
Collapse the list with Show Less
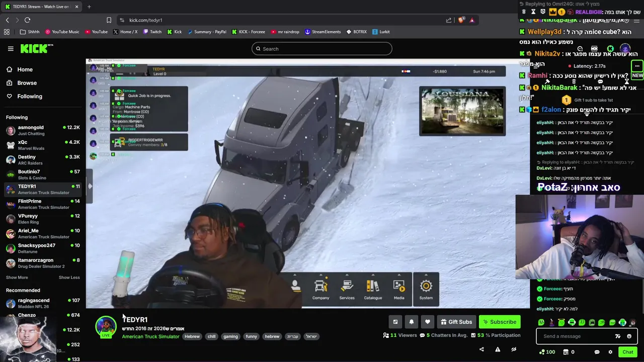tap(69, 278)
